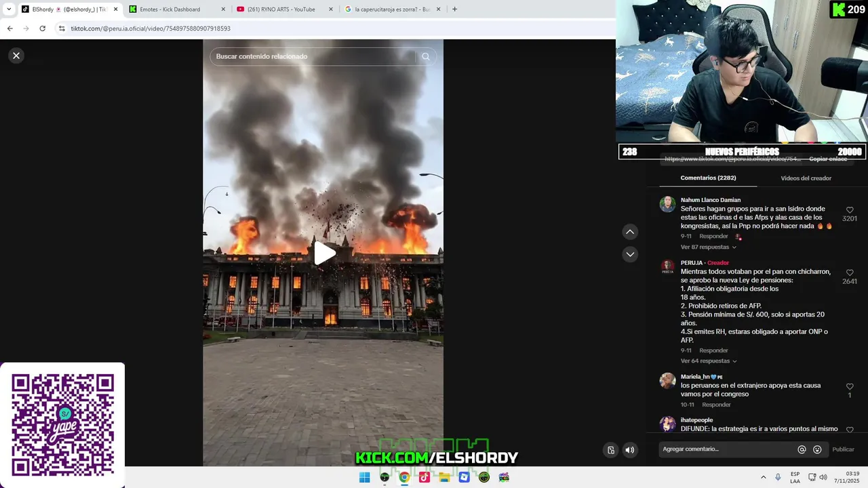
Task: Click the microphone tray icon
Action: (x=778, y=477)
